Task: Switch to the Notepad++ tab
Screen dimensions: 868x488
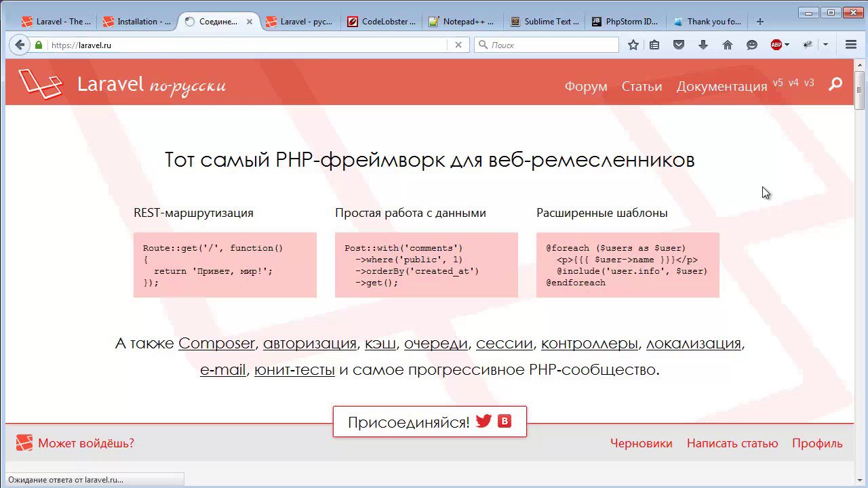Action: [462, 22]
